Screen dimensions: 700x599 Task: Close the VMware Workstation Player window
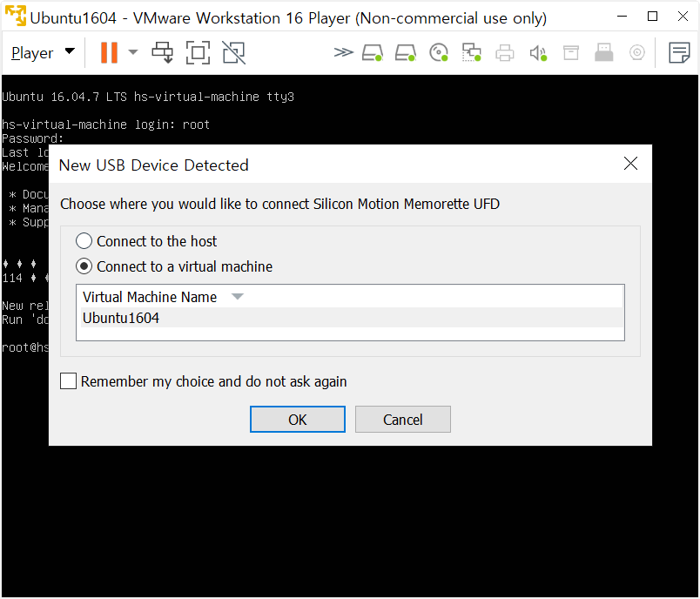click(683, 17)
